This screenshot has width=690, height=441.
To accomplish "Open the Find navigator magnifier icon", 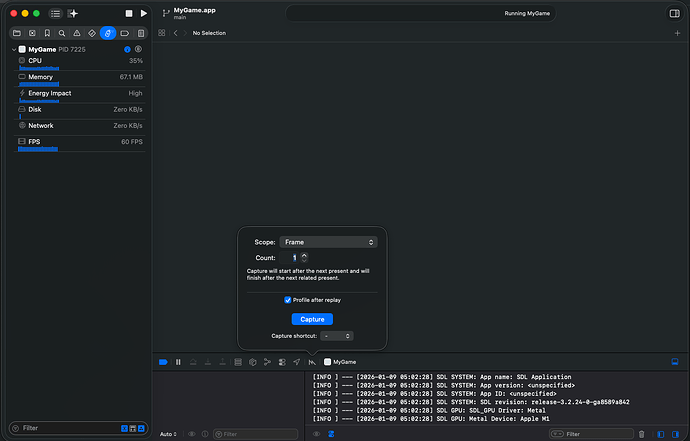I will click(x=62, y=33).
